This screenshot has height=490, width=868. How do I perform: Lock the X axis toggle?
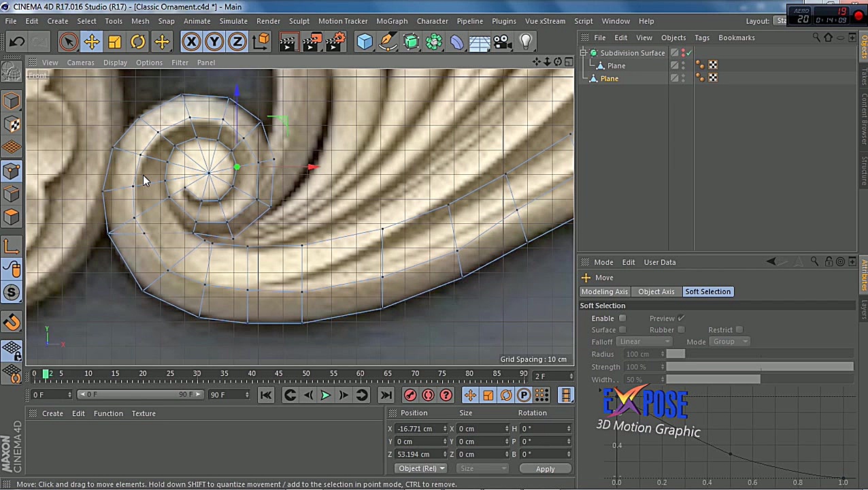191,42
